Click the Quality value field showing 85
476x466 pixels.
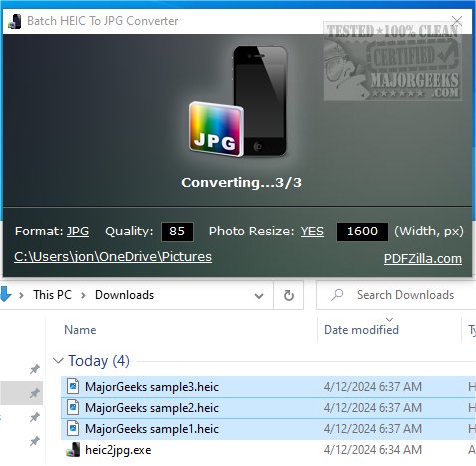point(177,232)
